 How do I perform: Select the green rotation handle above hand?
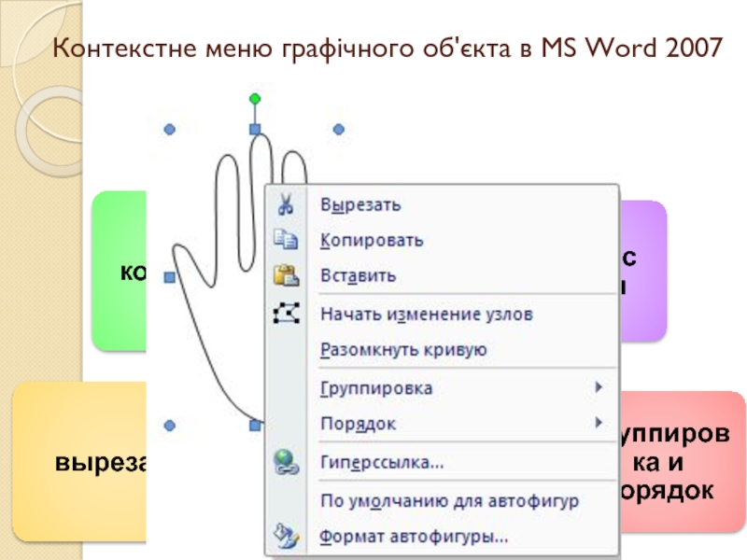(x=254, y=98)
